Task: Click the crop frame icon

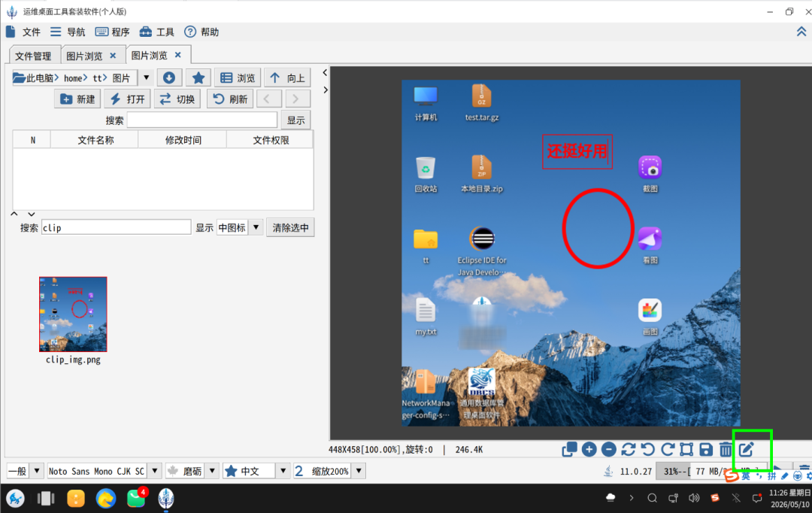Action: click(x=686, y=449)
